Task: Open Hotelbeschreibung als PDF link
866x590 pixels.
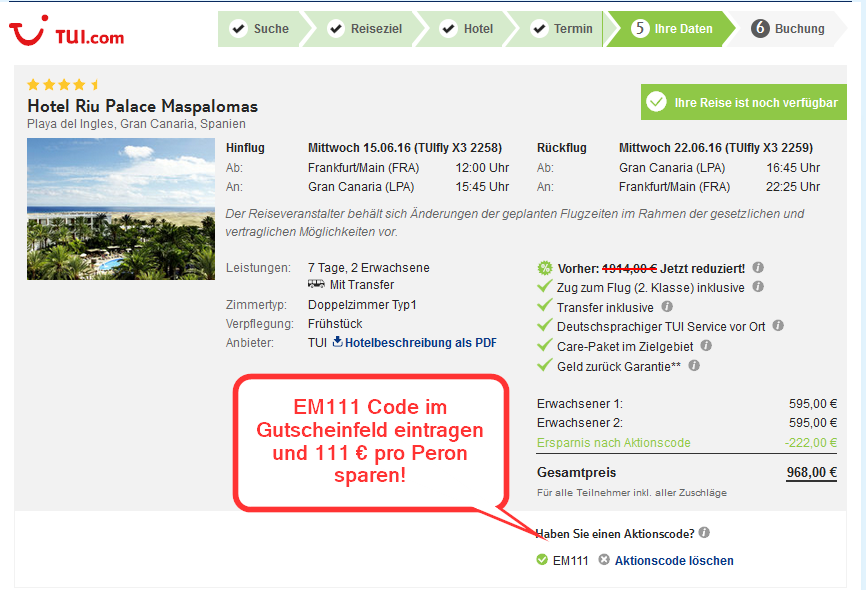Action: coord(421,343)
